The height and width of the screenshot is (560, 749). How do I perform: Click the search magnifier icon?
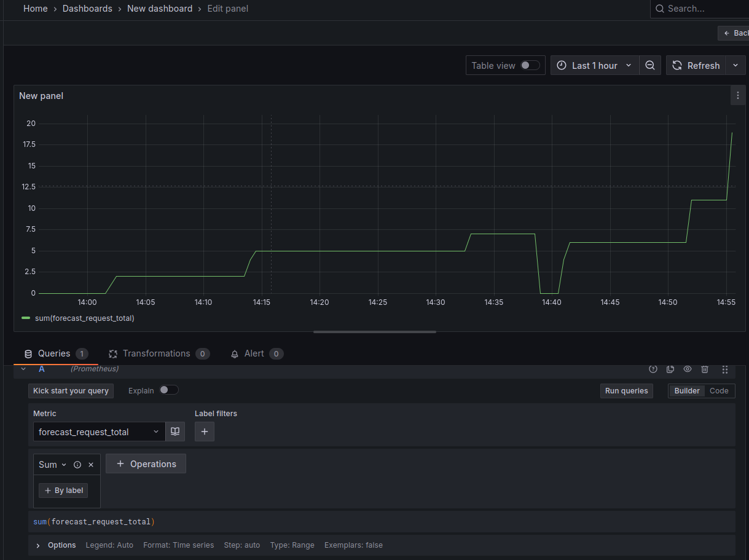pos(660,9)
